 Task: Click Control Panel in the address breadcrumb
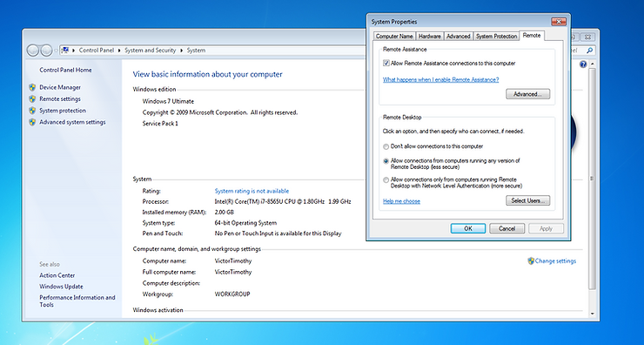[96, 51]
